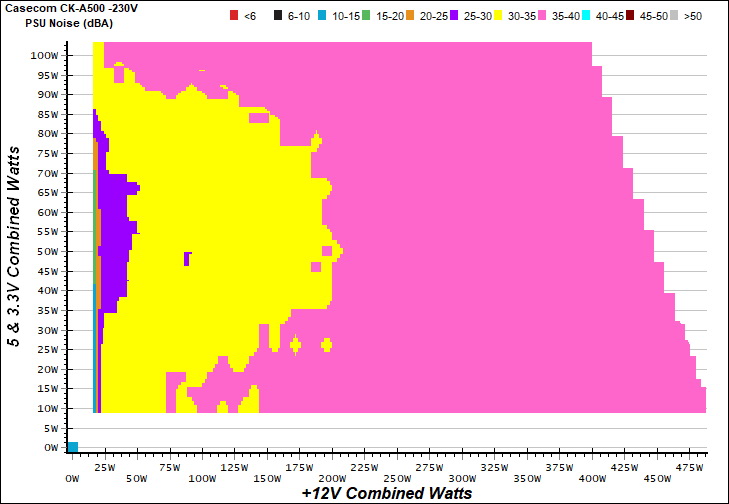Click the 50W label on the vertical axis
This screenshot has height=504, width=729.
pos(45,252)
